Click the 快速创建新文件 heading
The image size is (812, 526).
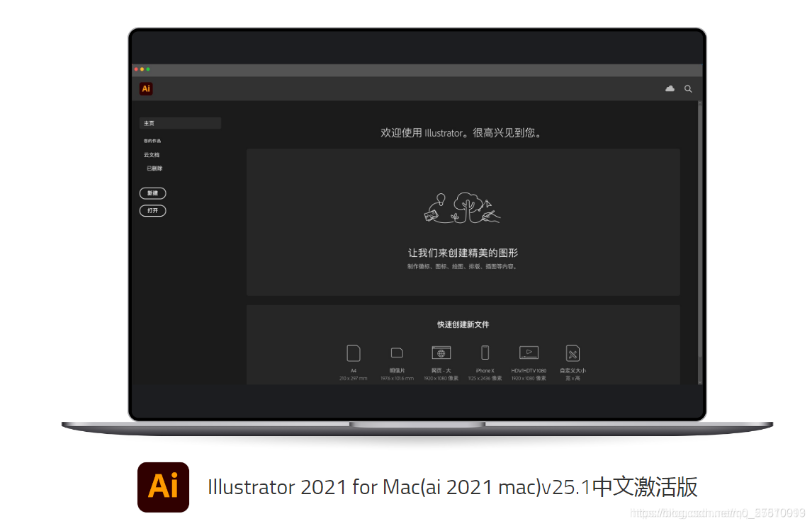463,324
